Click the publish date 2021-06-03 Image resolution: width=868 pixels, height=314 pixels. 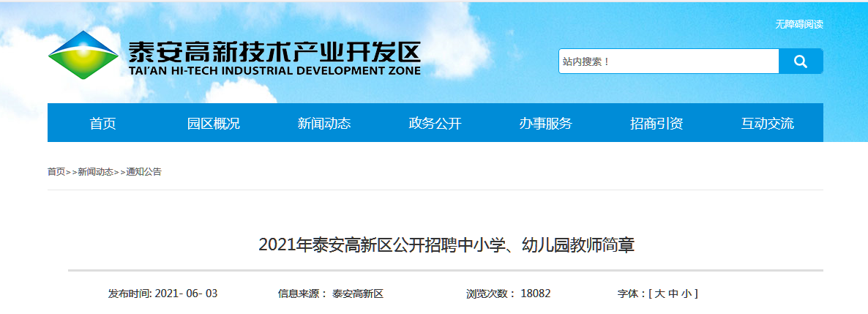[x=186, y=294]
